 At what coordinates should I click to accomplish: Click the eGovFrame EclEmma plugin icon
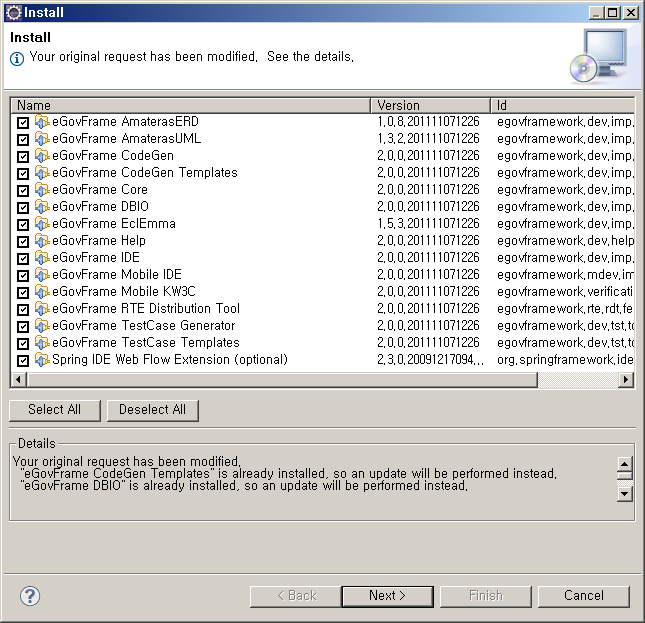pos(42,224)
